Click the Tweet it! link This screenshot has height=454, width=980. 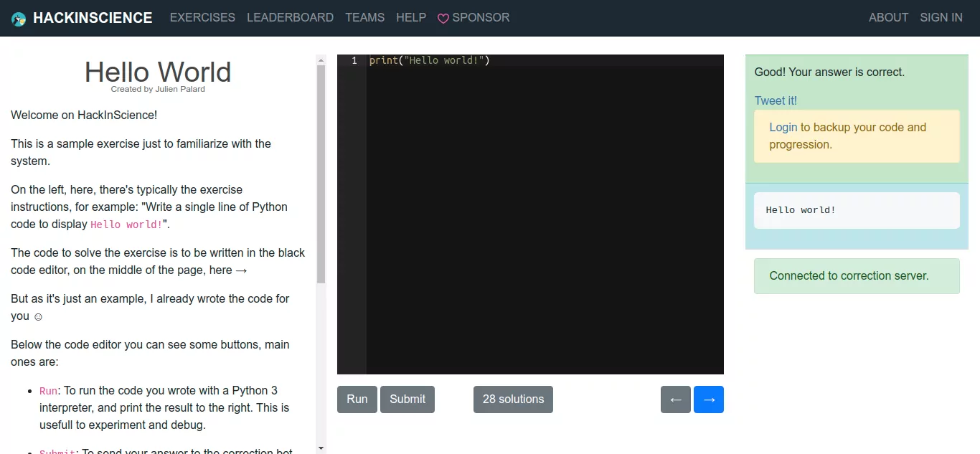(776, 101)
